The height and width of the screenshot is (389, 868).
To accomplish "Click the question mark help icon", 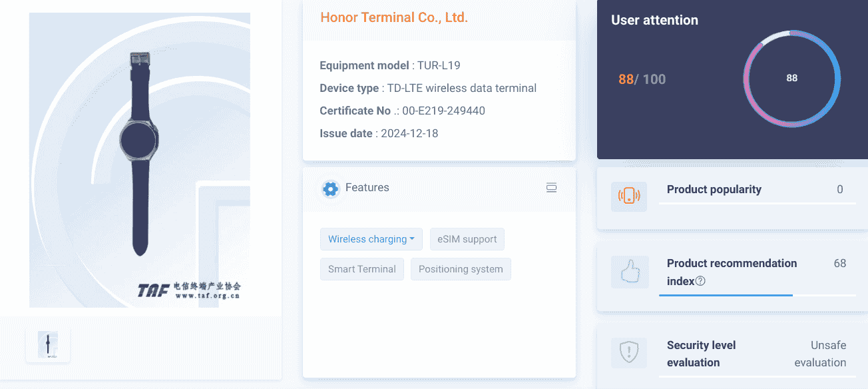I will [700, 281].
